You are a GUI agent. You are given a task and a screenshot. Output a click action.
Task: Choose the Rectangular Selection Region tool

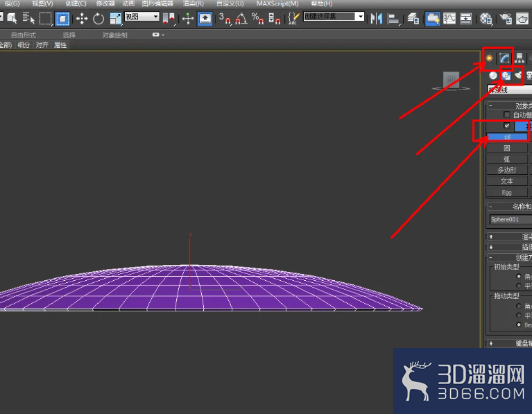tap(46, 18)
